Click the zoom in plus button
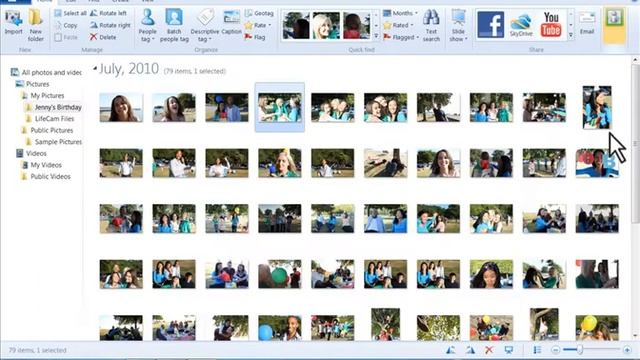640x360 pixels. coord(627,350)
